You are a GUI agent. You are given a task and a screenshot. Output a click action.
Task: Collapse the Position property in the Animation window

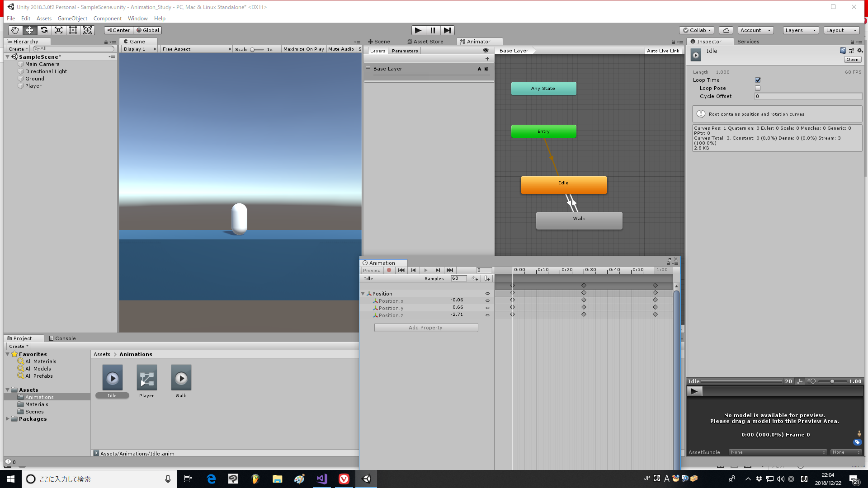pyautogui.click(x=363, y=293)
